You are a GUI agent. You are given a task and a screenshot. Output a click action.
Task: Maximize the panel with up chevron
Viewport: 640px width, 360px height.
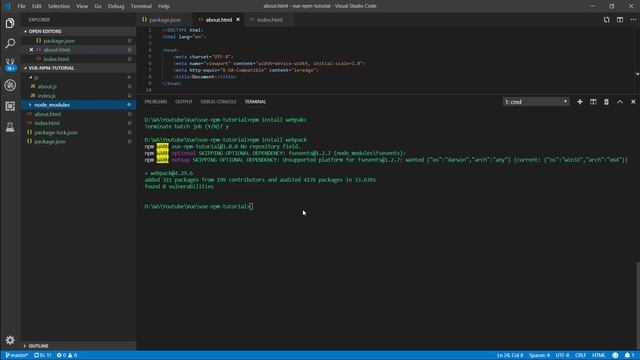click(x=620, y=102)
